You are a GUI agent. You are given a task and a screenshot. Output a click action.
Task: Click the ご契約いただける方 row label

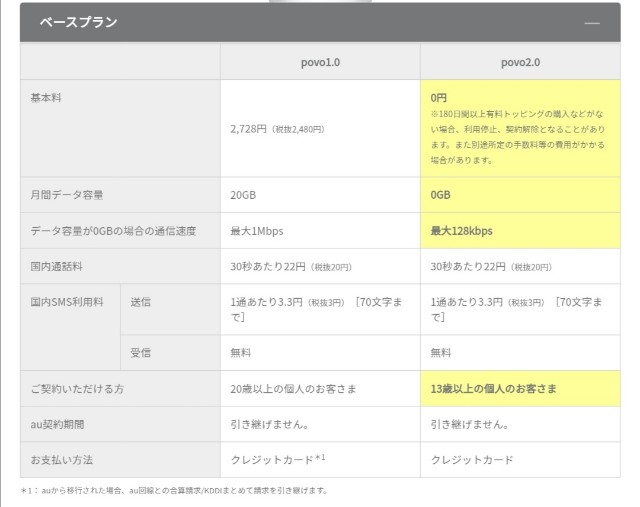pos(77,389)
